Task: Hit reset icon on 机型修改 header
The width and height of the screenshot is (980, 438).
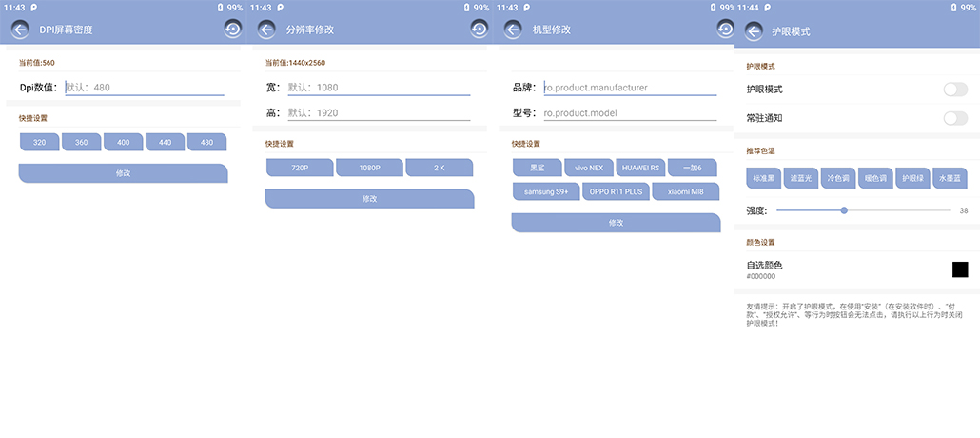Action: click(x=725, y=30)
